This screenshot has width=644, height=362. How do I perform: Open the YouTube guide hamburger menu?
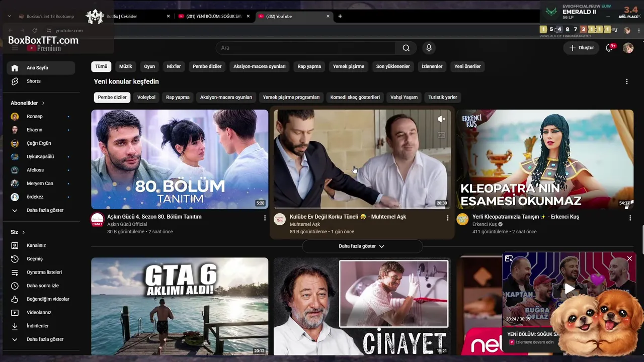[15, 48]
